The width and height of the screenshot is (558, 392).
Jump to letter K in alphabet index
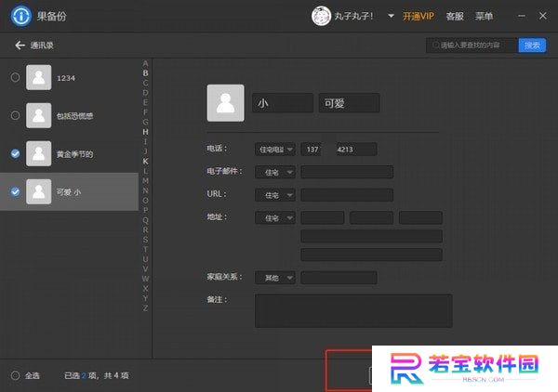[x=145, y=162]
